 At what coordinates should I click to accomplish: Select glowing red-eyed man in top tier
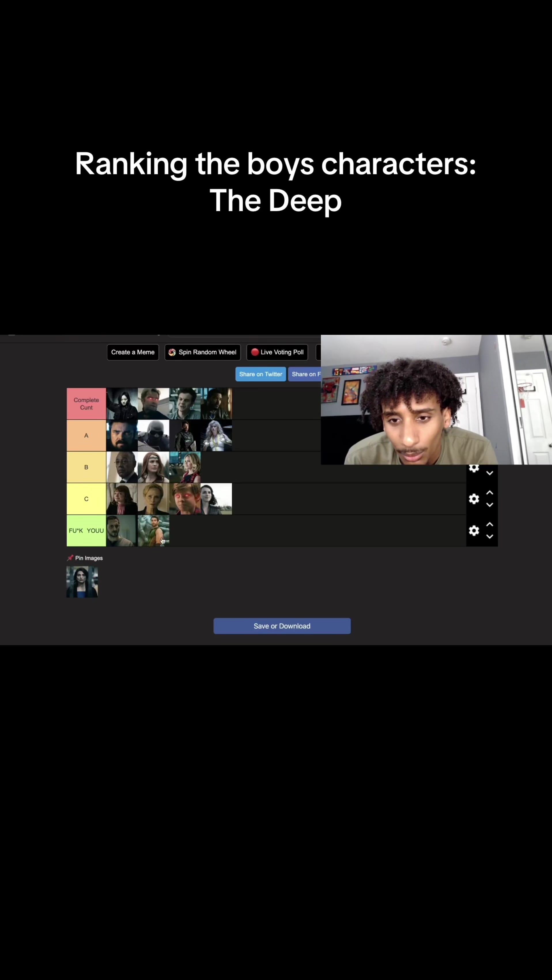coord(154,404)
